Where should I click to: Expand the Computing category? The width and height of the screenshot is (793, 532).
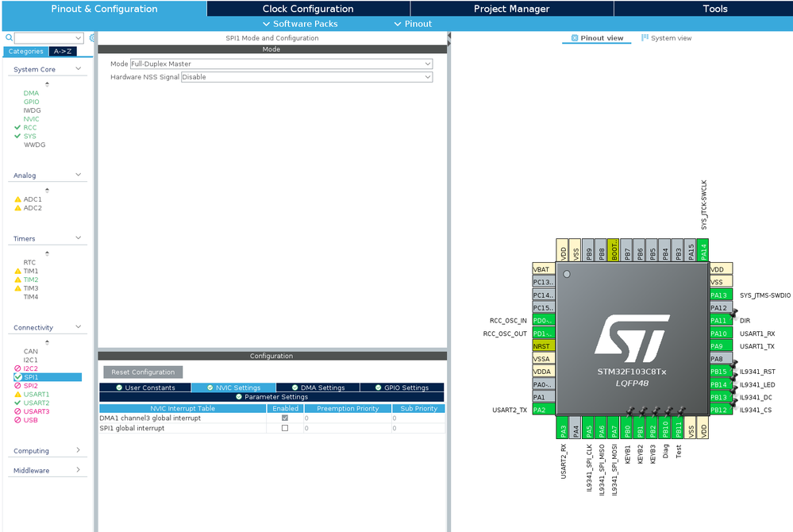coord(79,450)
